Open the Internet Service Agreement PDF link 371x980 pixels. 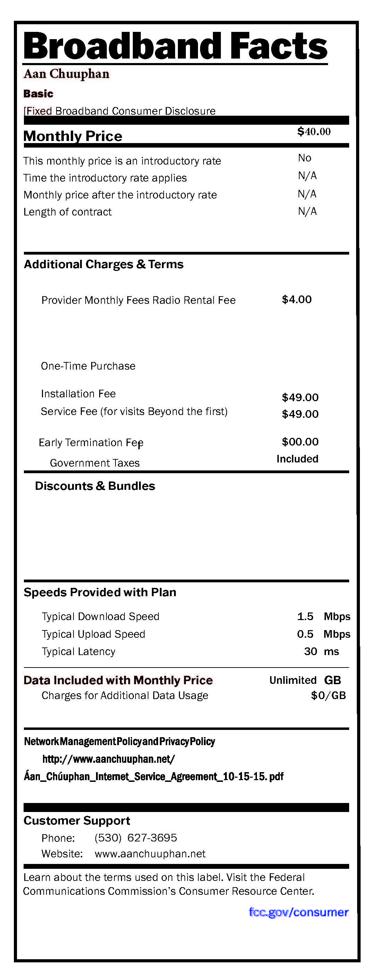(154, 776)
